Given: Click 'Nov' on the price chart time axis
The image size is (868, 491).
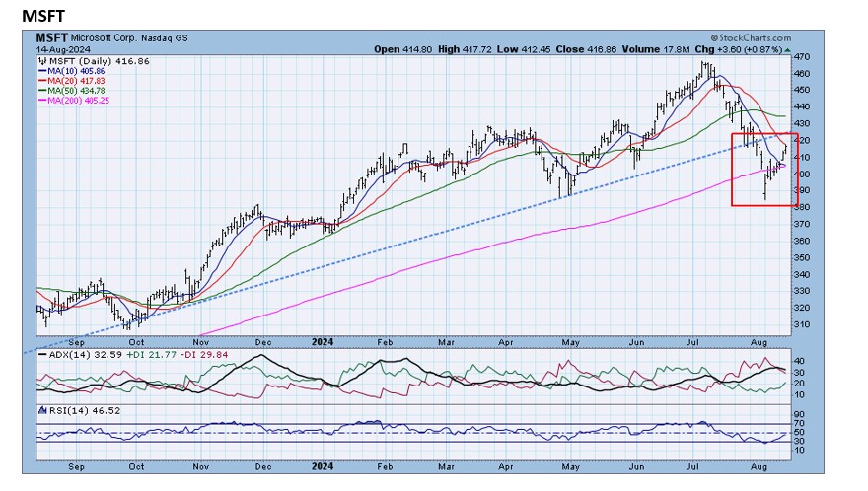Looking at the screenshot, I should [201, 342].
